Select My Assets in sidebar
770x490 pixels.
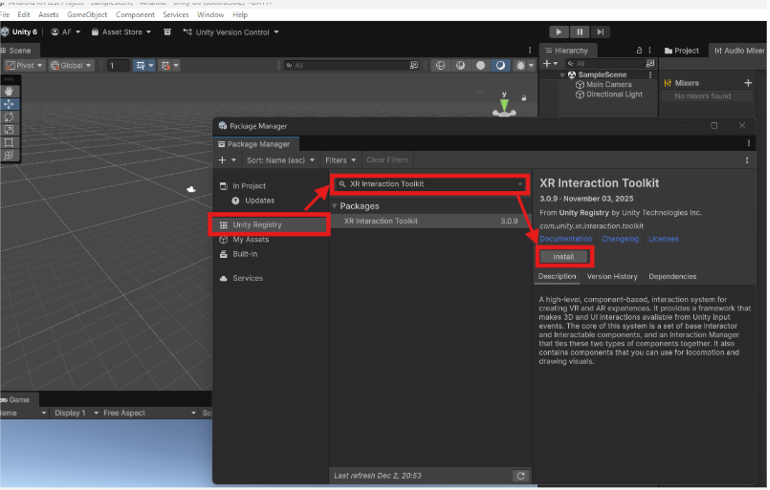pos(250,239)
